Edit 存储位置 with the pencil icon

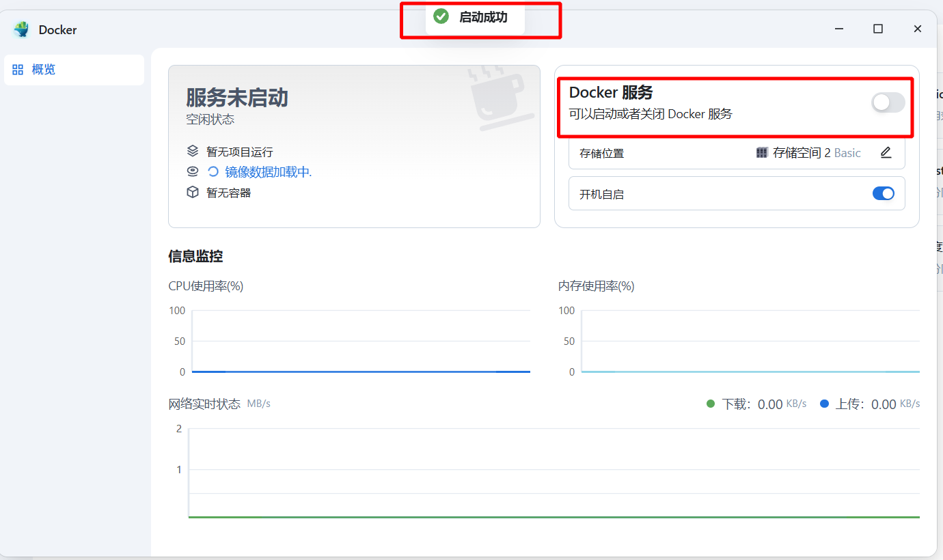pos(886,153)
